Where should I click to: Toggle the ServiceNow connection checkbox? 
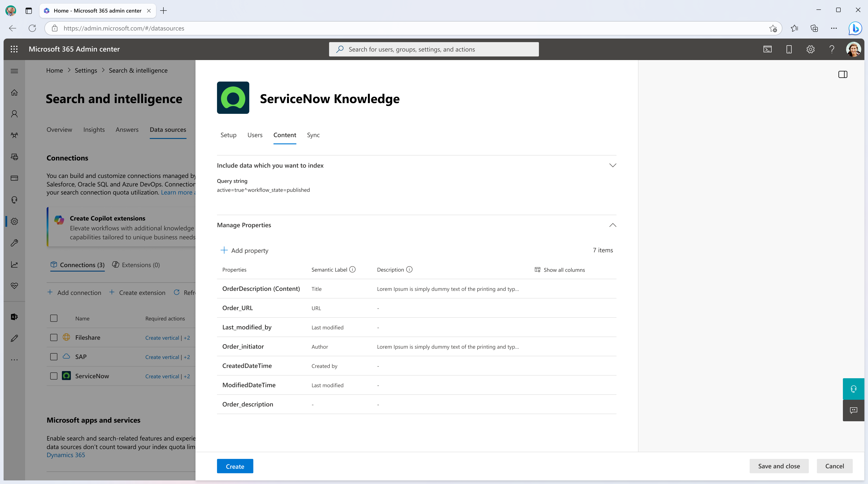(54, 376)
